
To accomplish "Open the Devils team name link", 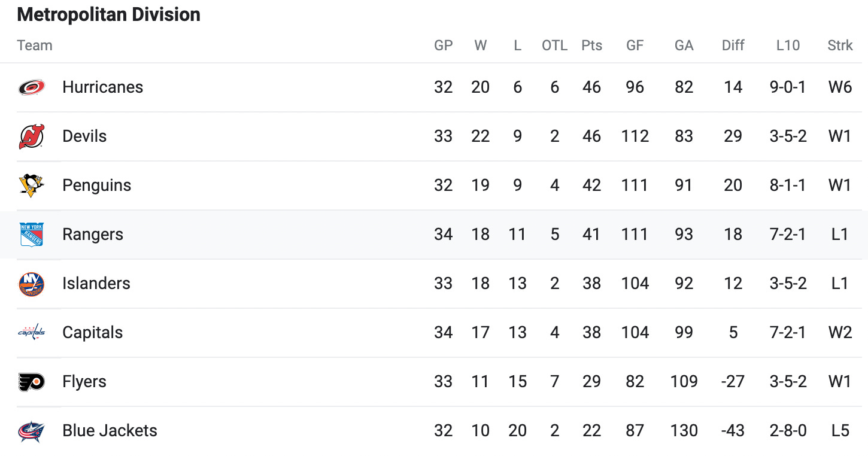I will (x=84, y=136).
